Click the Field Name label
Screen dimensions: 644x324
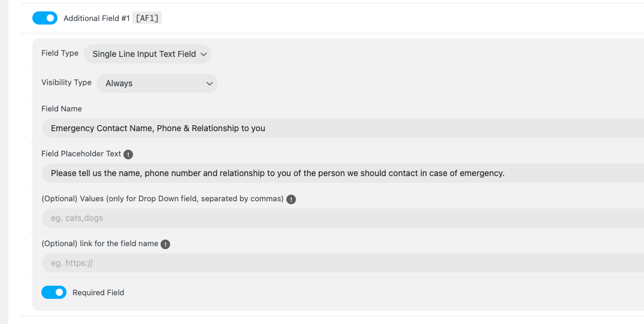[x=62, y=109]
